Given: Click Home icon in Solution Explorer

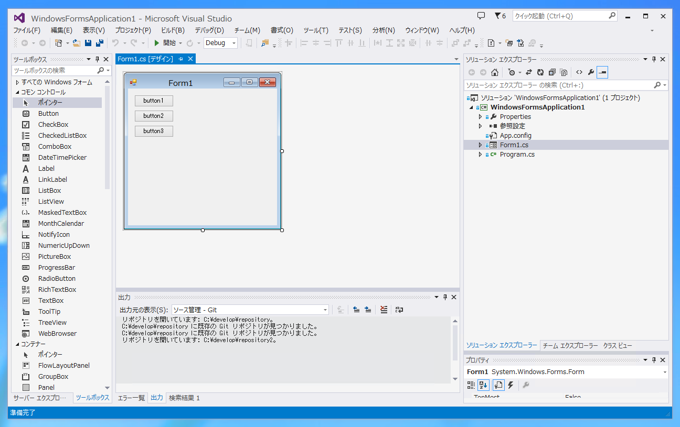Looking at the screenshot, I should tap(494, 72).
